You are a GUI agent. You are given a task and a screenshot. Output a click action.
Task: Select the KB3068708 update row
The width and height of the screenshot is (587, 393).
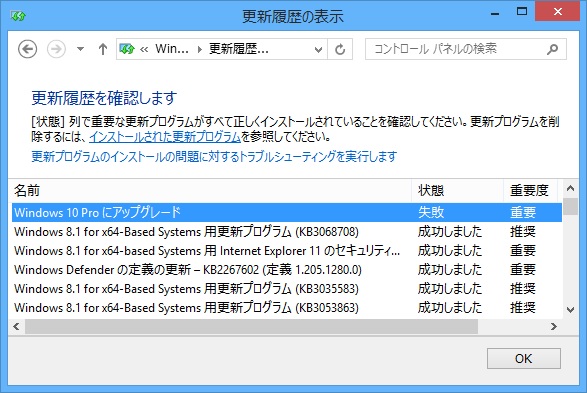[x=287, y=232]
